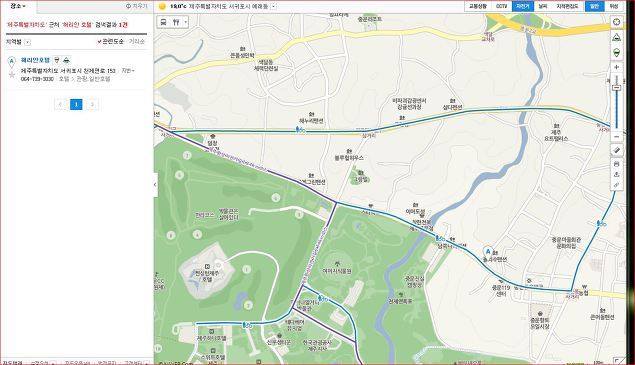Open the 장소 search type dropdown
Viewport: 635px width, 365px height.
(x=18, y=6)
